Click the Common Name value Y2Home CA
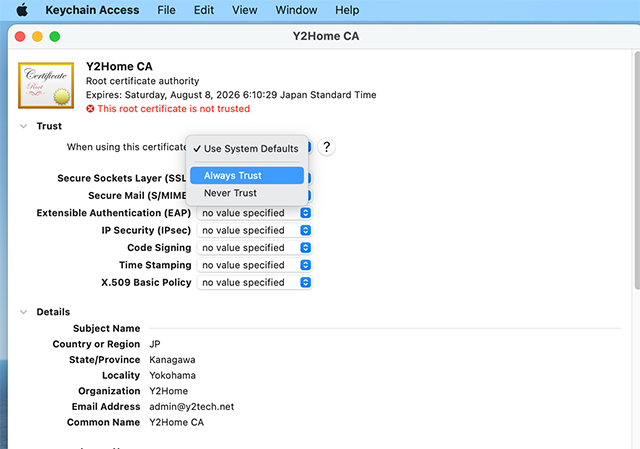The width and height of the screenshot is (640, 449). [x=176, y=422]
